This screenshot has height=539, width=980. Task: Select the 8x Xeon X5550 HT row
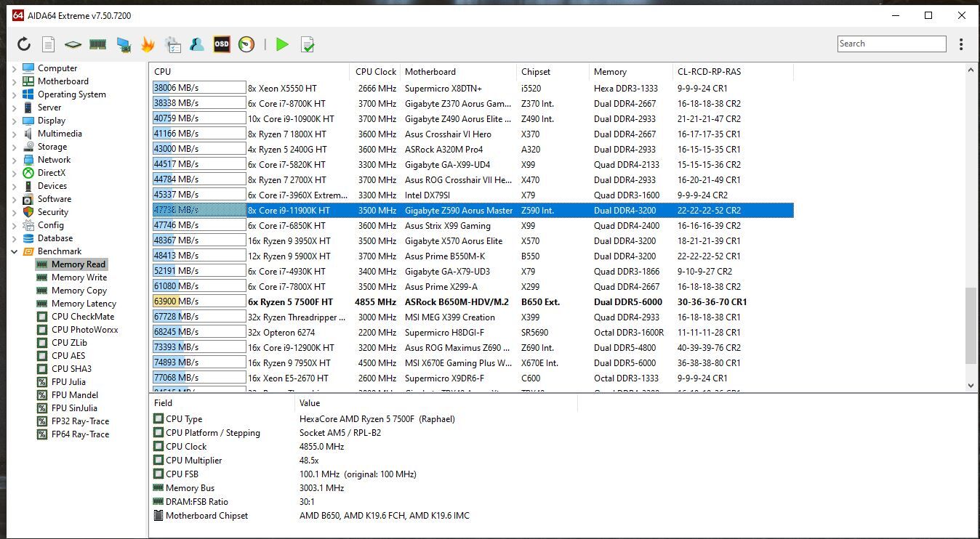473,88
